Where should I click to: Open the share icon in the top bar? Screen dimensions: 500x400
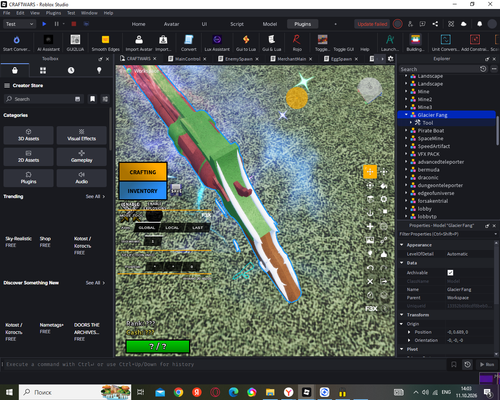(x=435, y=24)
